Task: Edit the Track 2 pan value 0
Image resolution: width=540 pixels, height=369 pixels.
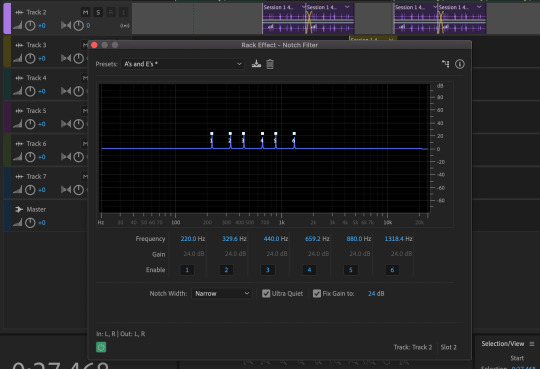Action: (88, 26)
